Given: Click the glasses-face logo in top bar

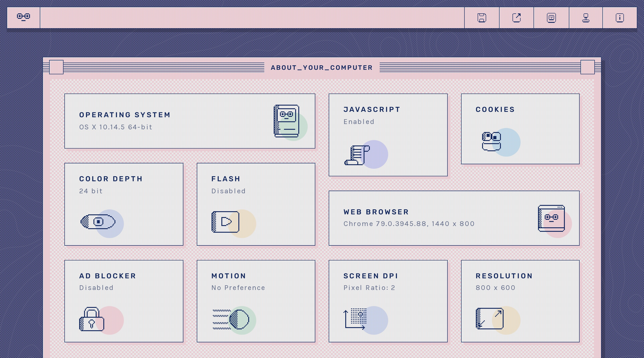Looking at the screenshot, I should coord(23,17).
